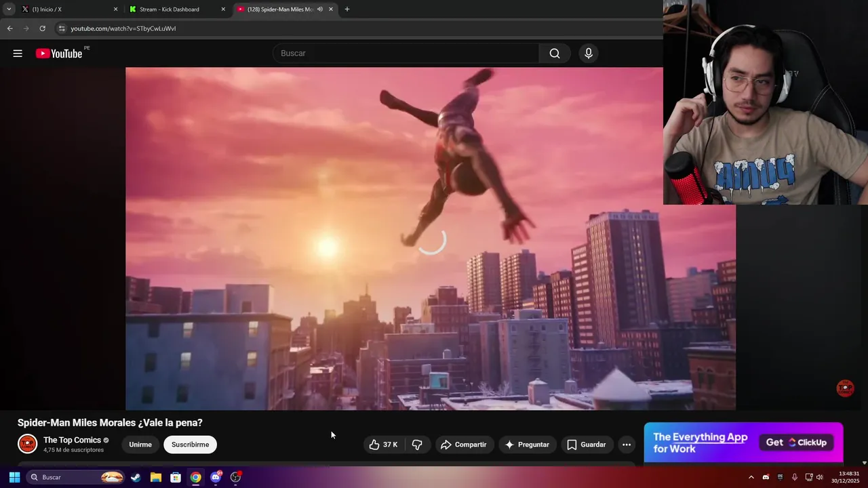This screenshot has width=868, height=488.
Task: Go back with the browser back arrow
Action: pyautogui.click(x=9, y=28)
